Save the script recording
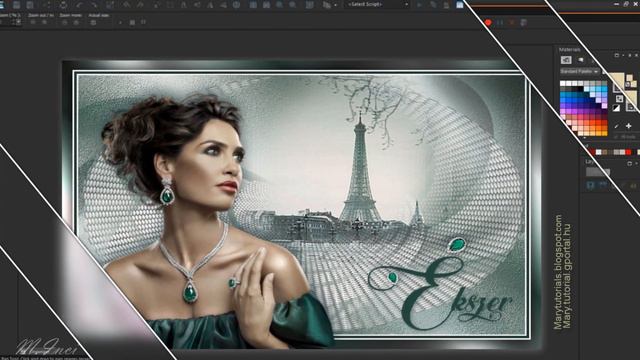This screenshot has width=640, height=360. click(524, 22)
